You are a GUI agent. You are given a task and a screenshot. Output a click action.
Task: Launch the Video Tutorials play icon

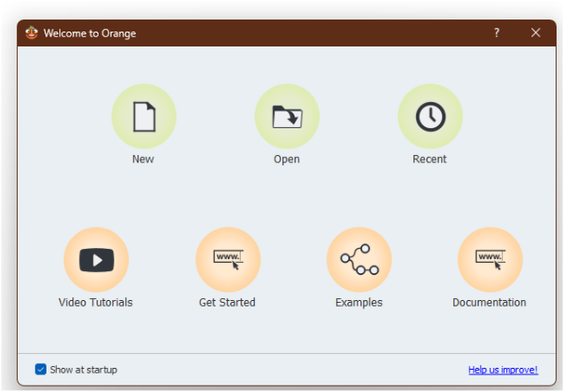(96, 259)
